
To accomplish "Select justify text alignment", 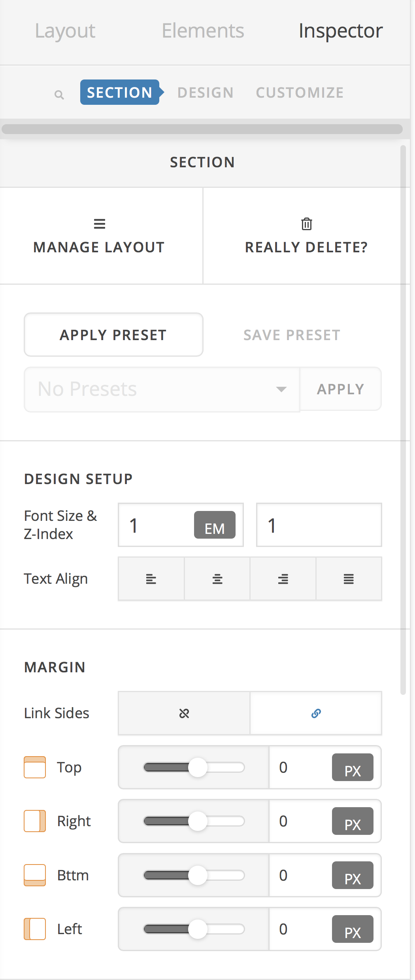I will (349, 579).
